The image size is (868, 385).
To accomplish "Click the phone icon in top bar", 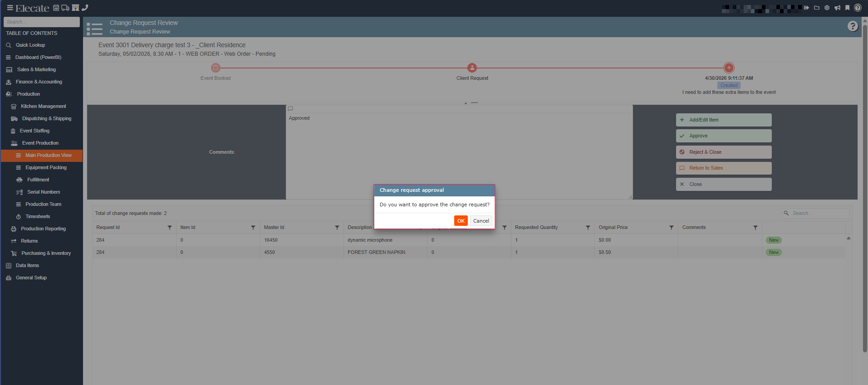I will [x=85, y=8].
